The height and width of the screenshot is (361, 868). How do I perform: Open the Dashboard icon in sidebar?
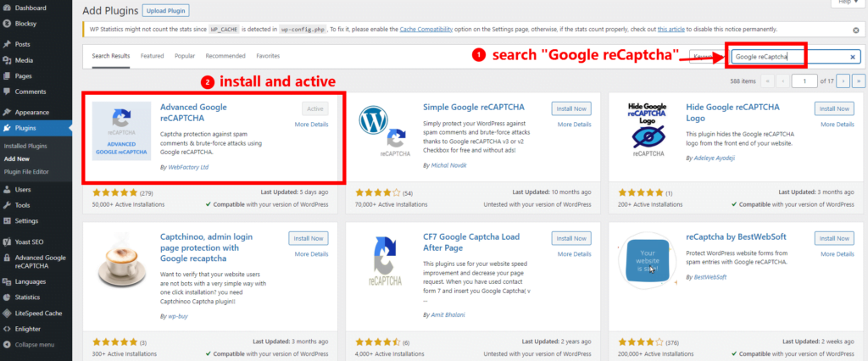7,8
